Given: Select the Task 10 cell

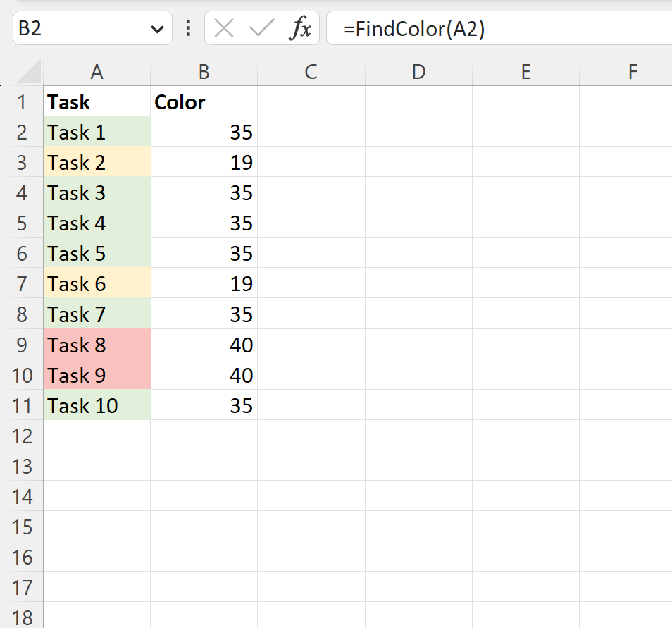Looking at the screenshot, I should 97,405.
